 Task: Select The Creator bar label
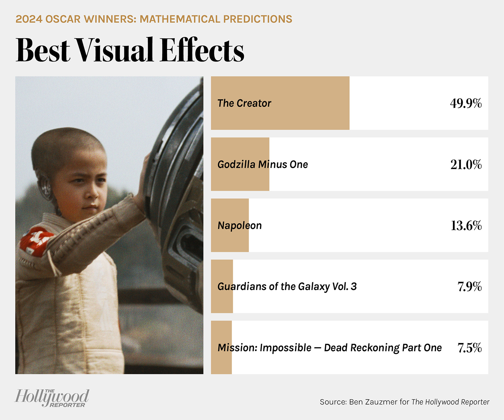(244, 103)
